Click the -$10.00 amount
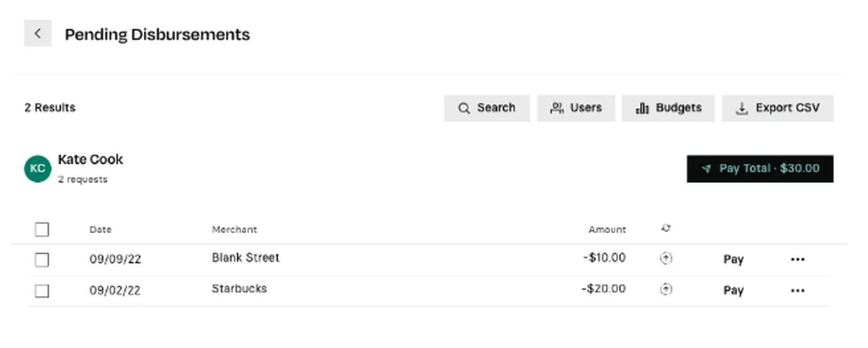 pos(604,257)
